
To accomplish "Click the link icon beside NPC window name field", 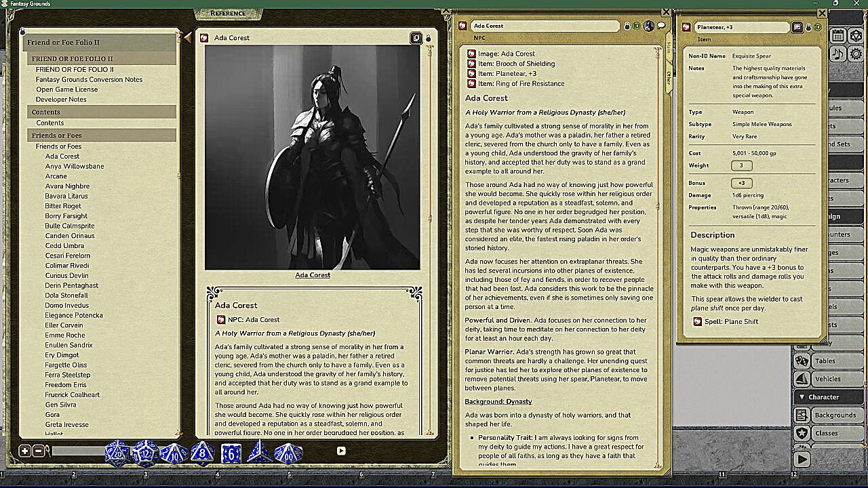I will pos(462,26).
